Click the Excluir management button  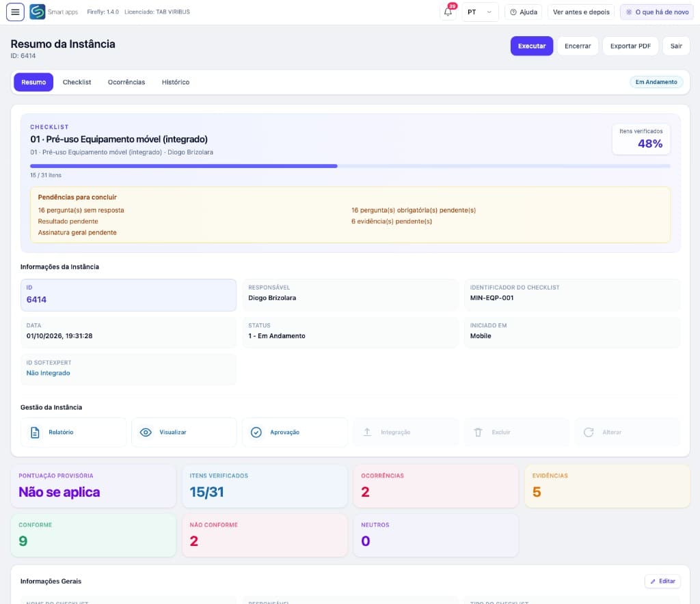click(517, 433)
